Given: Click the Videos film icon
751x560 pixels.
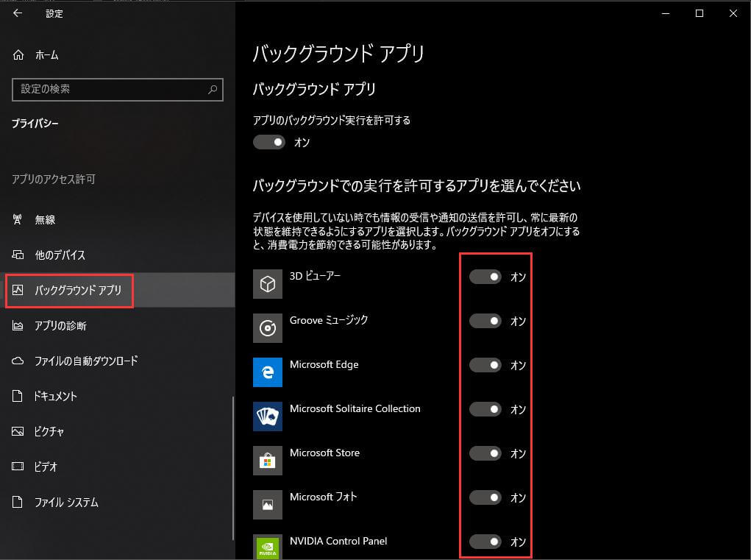Looking at the screenshot, I should pos(18,466).
